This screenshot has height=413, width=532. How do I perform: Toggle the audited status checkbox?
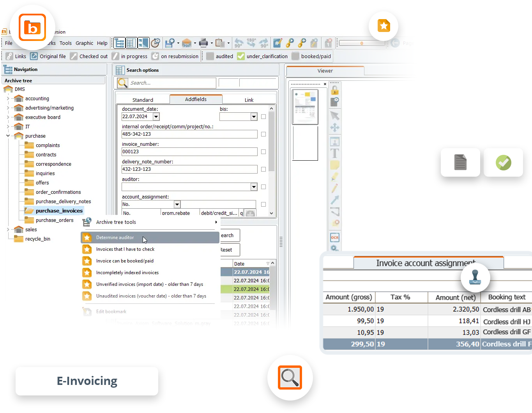point(210,56)
